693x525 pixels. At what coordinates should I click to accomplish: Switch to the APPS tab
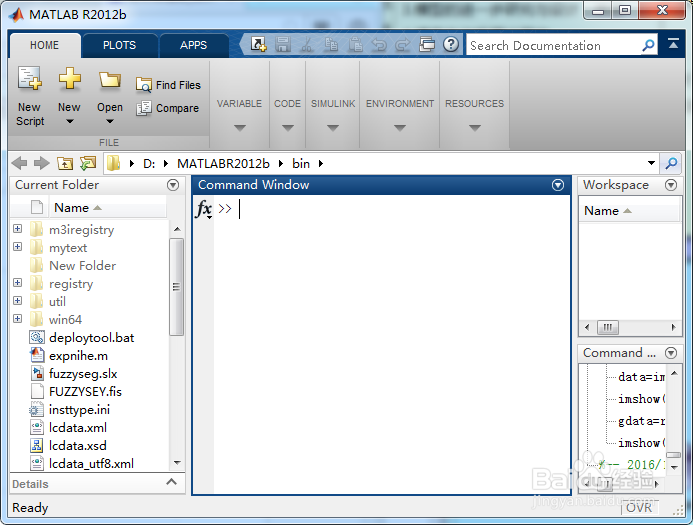(x=193, y=45)
